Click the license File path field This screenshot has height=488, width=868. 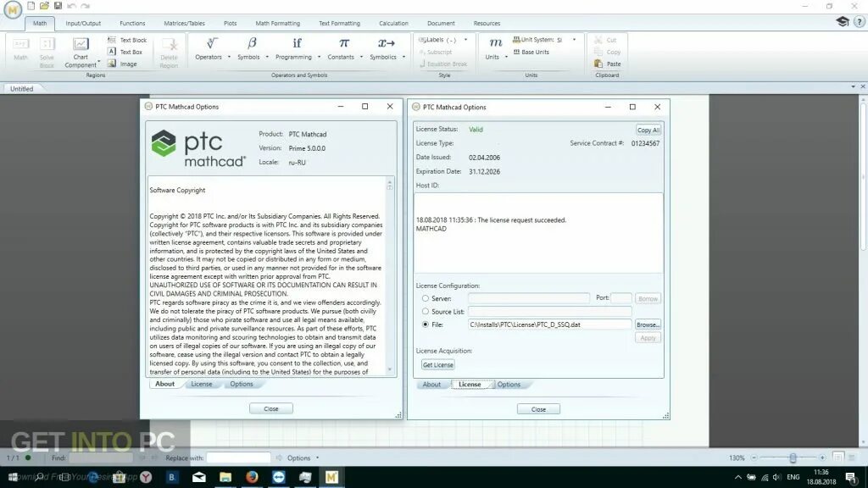pos(549,324)
